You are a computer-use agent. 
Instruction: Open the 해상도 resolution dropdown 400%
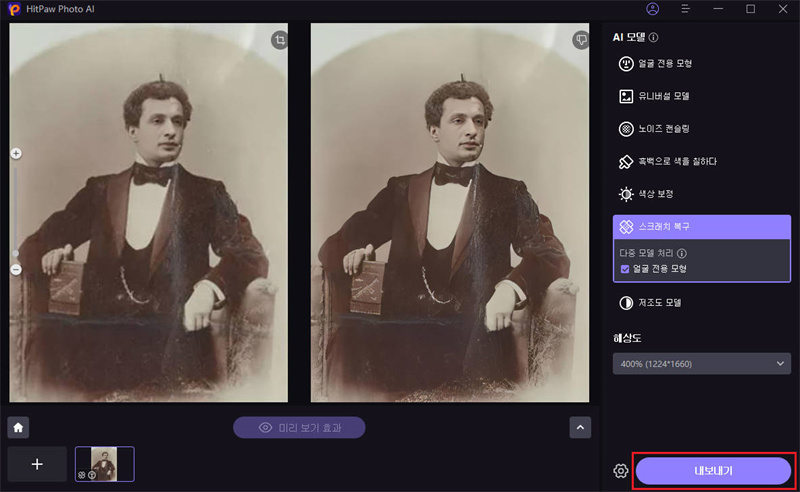coord(702,364)
